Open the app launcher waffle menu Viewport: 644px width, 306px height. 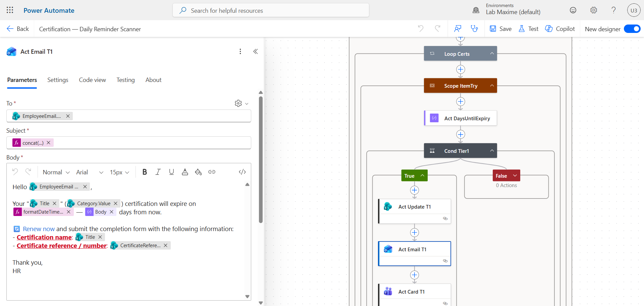tap(10, 10)
